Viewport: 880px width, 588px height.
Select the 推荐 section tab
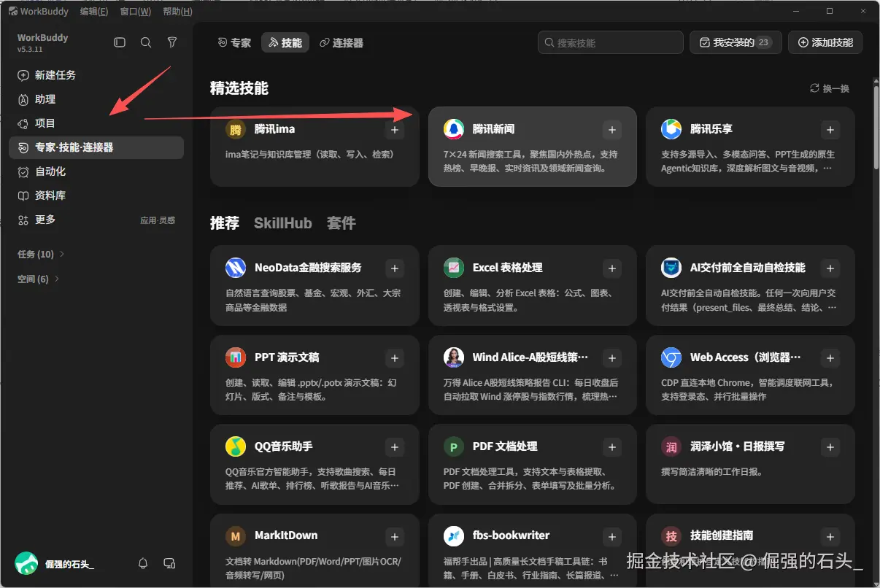click(x=225, y=223)
